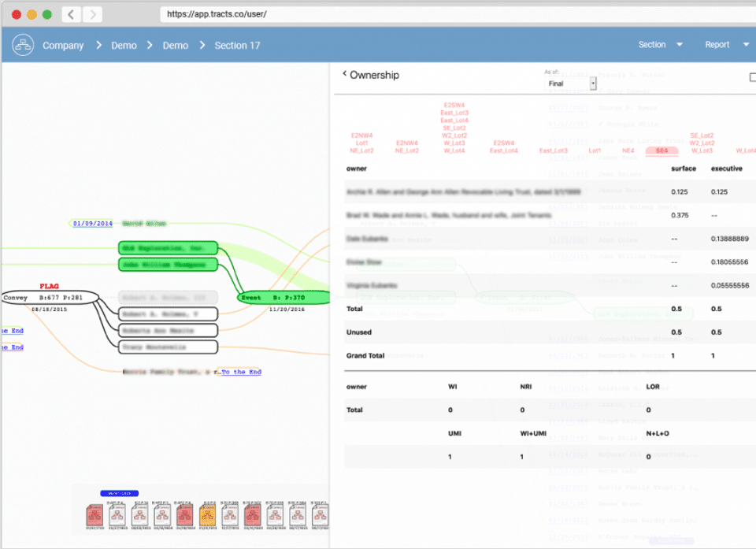756x549 pixels.
Task: Click the WI+UMI column label
Action: [x=533, y=434]
